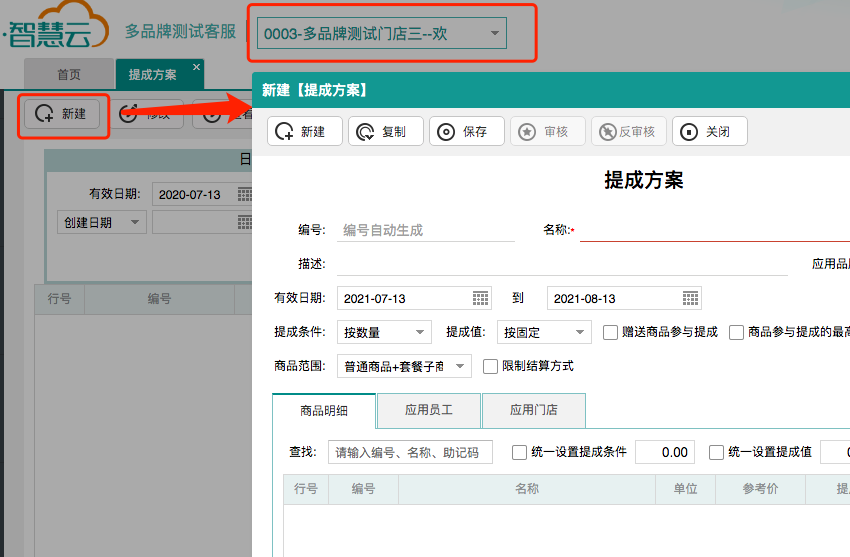Switch to the 应用员工 tab
This screenshot has width=850, height=557.
[428, 410]
